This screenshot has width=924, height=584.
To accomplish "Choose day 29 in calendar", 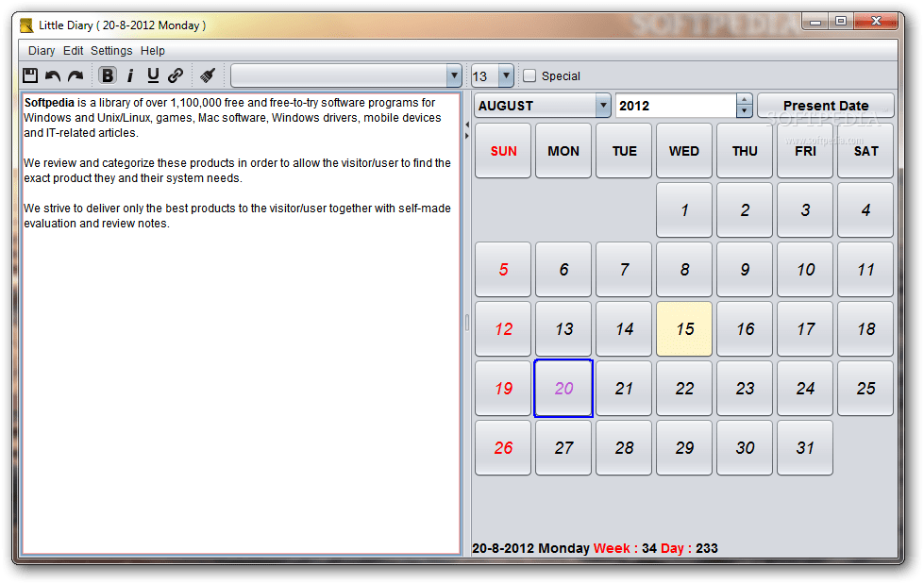I will [684, 448].
